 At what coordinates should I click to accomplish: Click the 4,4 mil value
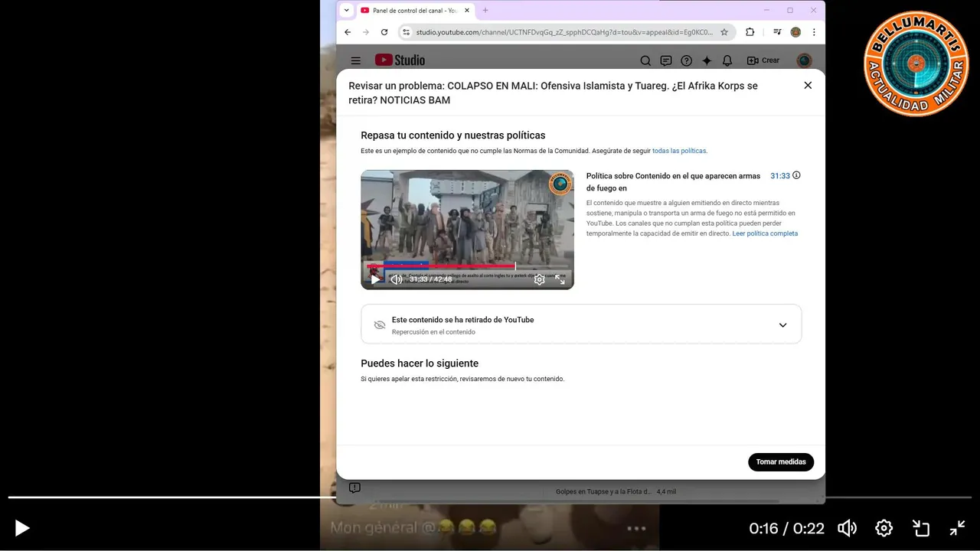point(666,492)
